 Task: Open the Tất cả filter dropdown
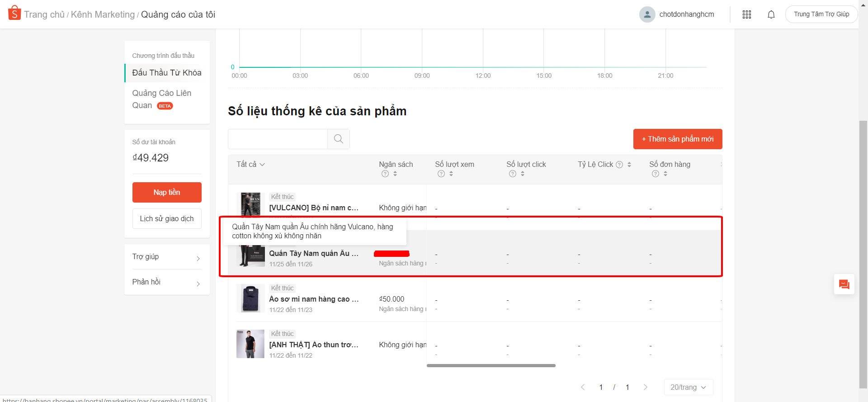250,164
